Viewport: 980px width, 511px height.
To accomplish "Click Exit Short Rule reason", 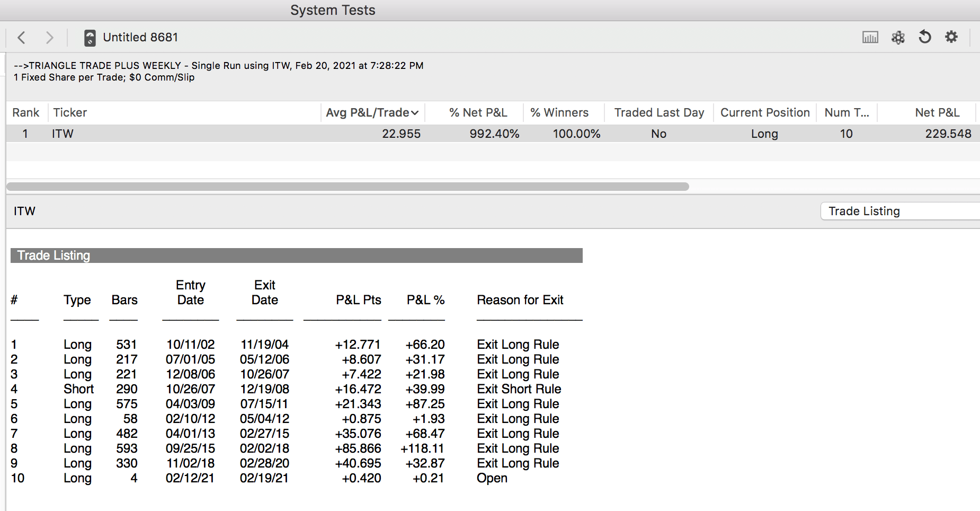I will [x=519, y=389].
